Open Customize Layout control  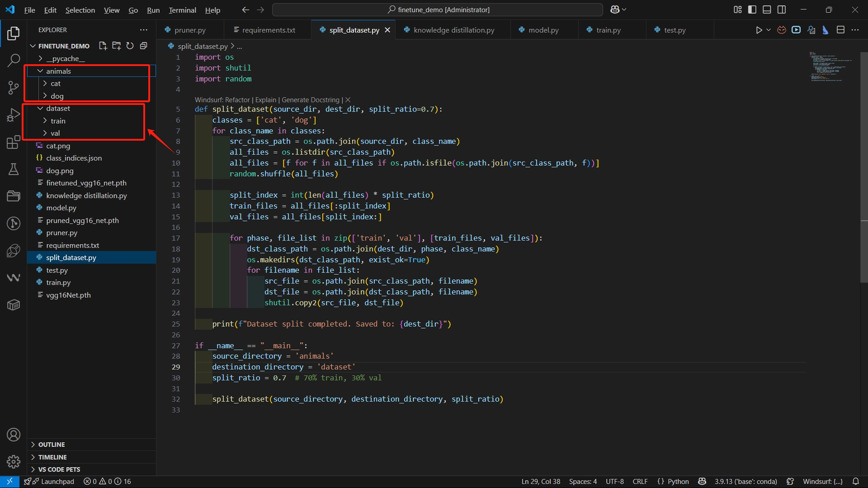pos(738,9)
